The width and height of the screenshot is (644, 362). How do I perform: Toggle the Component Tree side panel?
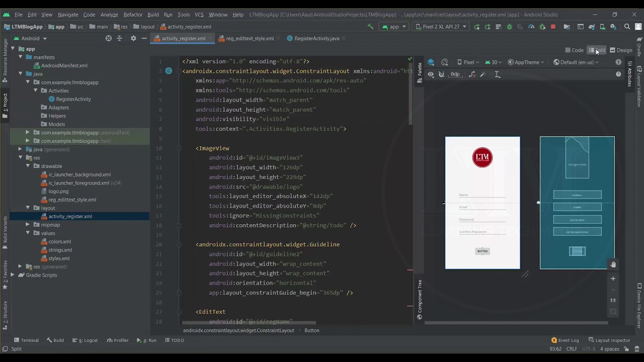[x=420, y=299]
